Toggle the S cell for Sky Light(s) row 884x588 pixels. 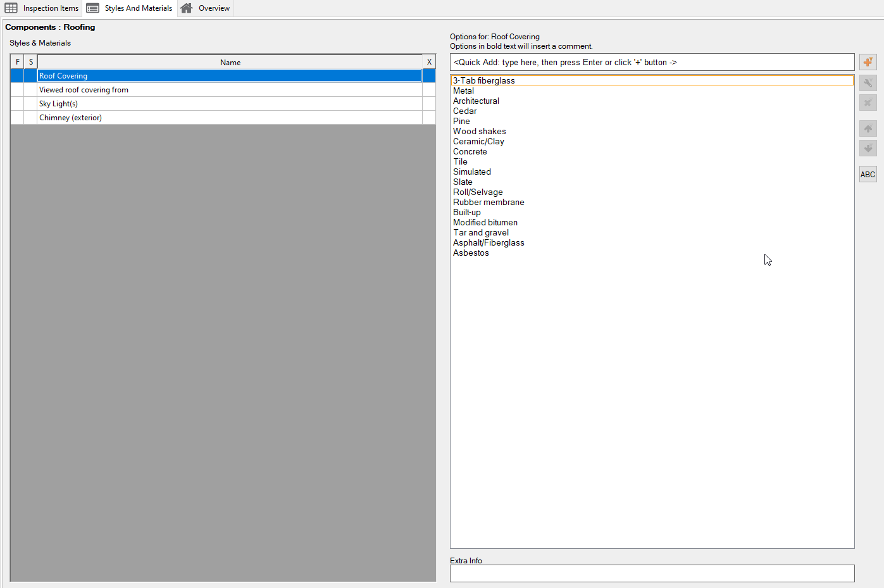tap(30, 104)
